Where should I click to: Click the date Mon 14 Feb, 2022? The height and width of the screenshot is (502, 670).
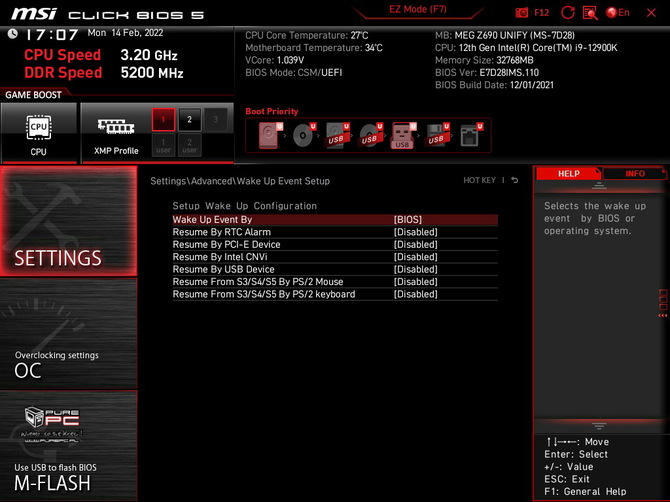pyautogui.click(x=125, y=33)
